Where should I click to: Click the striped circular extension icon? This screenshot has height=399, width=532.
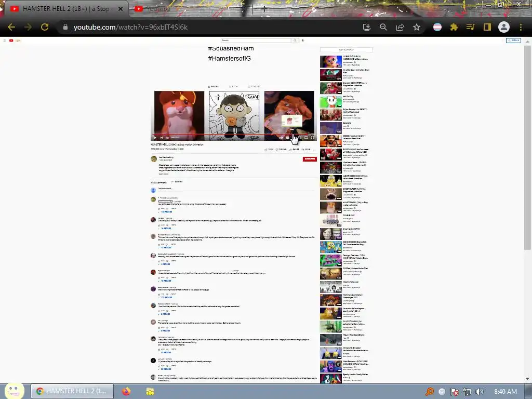437,27
